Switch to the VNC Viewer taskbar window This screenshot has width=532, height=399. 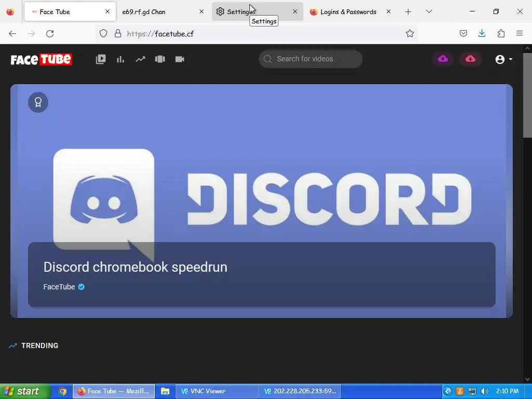click(x=217, y=391)
